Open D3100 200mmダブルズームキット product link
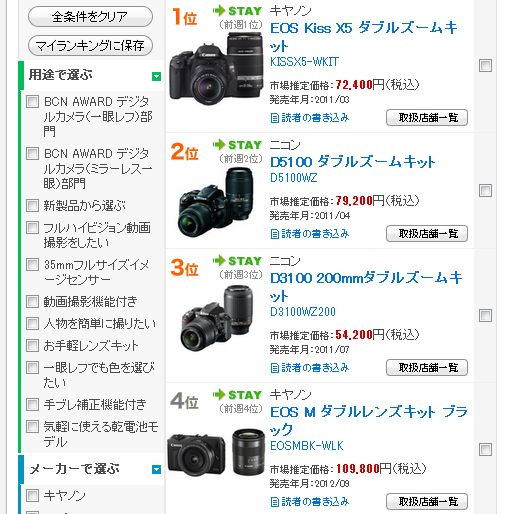 click(x=366, y=287)
